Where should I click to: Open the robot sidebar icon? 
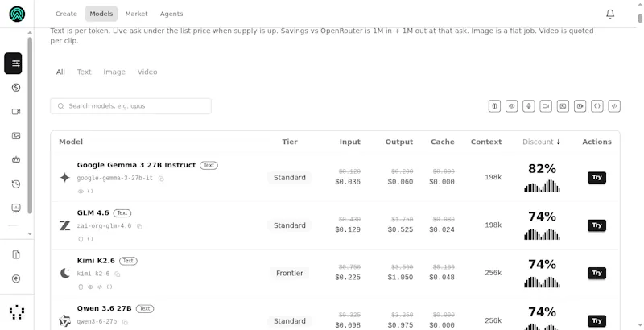pos(16,159)
